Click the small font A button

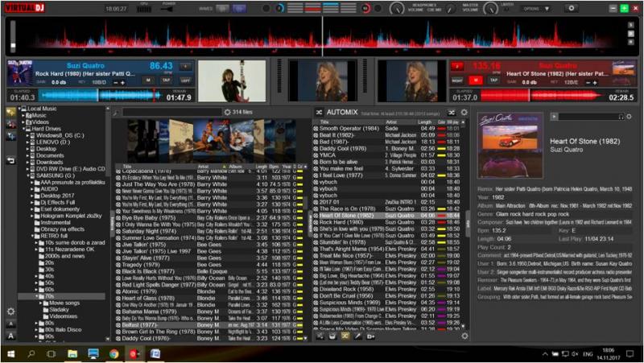tap(10, 324)
